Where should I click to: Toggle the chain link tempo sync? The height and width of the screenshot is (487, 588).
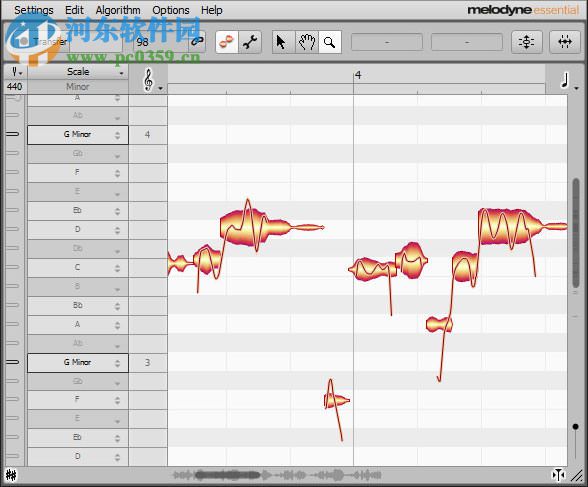tap(197, 41)
